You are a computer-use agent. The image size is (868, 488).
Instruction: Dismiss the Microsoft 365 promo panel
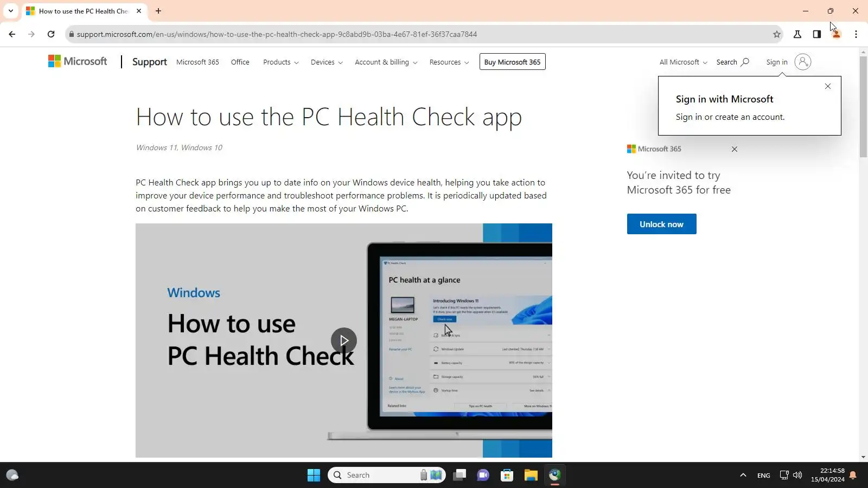735,149
